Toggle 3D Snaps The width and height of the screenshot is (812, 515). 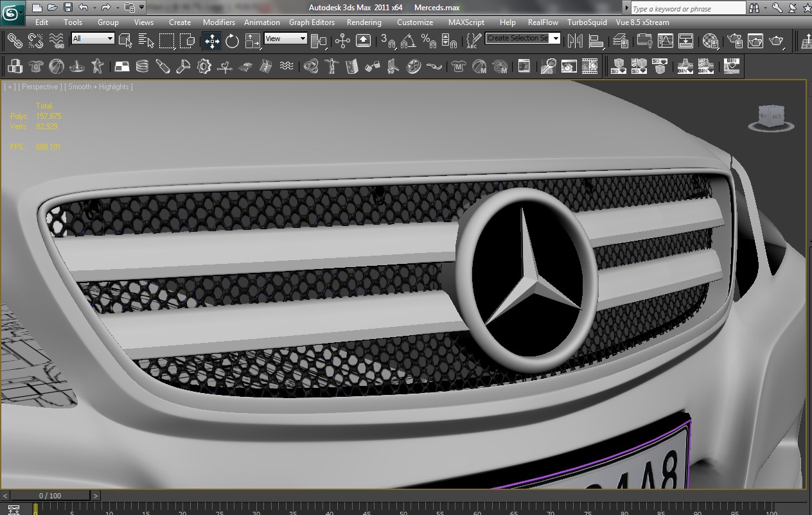tap(388, 41)
